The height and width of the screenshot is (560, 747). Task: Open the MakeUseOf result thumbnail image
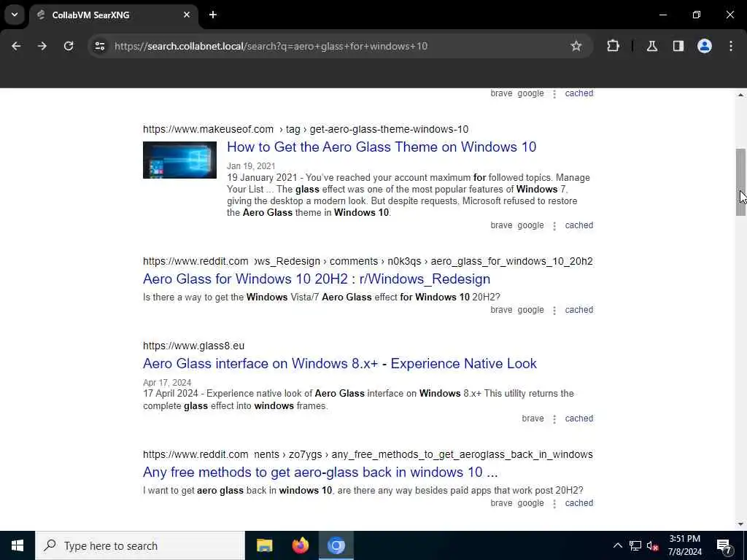(x=179, y=160)
